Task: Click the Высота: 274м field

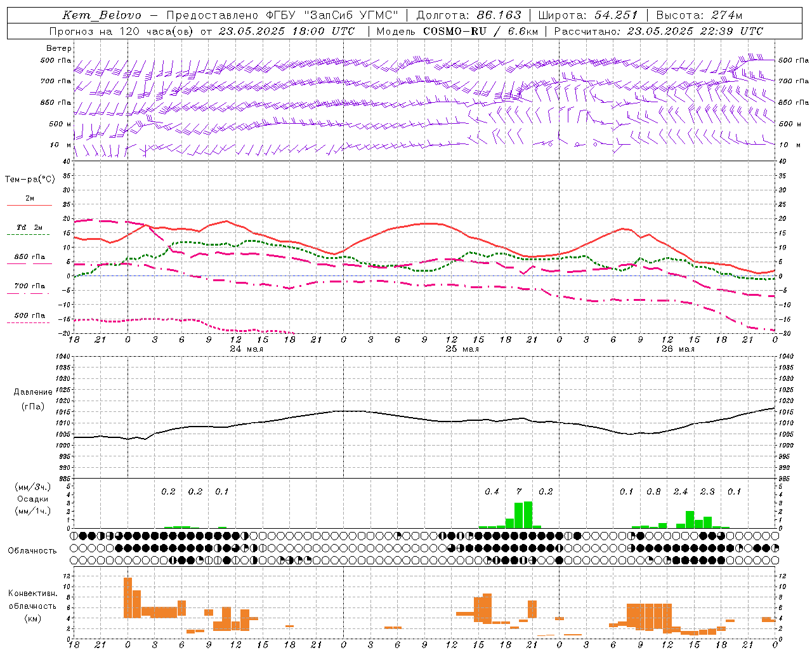Action: coord(699,15)
